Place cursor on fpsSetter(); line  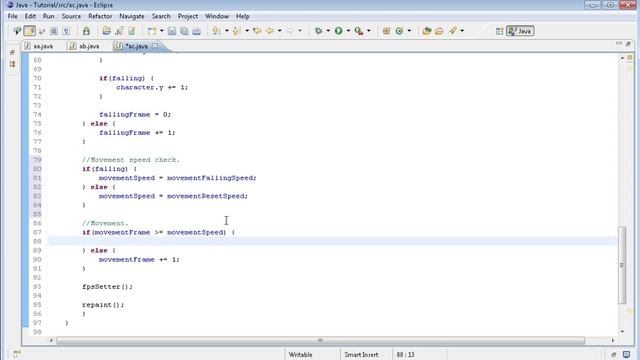pos(107,287)
